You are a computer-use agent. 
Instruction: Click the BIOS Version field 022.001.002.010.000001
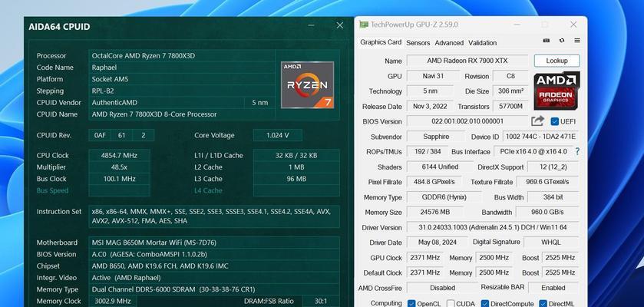pyautogui.click(x=467, y=121)
